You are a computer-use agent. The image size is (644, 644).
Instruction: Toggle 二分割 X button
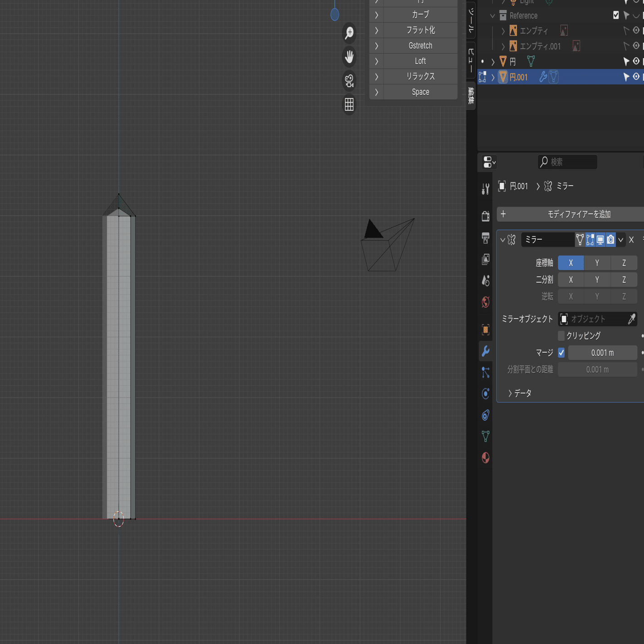pyautogui.click(x=571, y=280)
